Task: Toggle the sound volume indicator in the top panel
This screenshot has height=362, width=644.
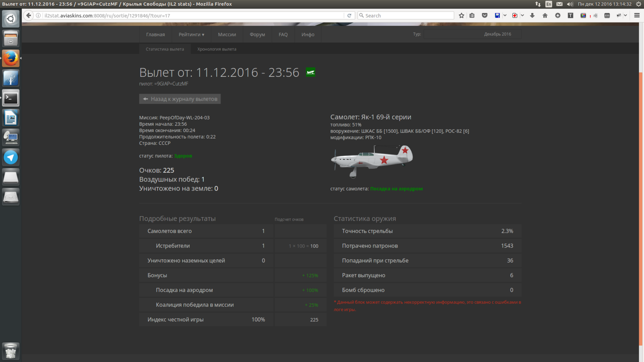Action: pos(570,4)
